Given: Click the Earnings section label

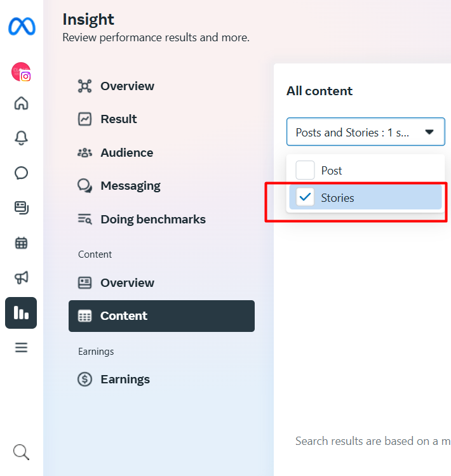Looking at the screenshot, I should pyautogui.click(x=96, y=352).
